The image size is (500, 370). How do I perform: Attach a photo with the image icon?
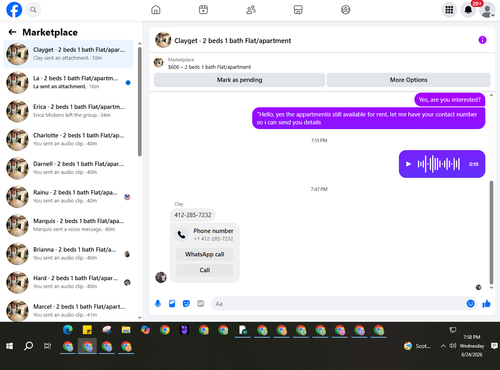coord(172,304)
